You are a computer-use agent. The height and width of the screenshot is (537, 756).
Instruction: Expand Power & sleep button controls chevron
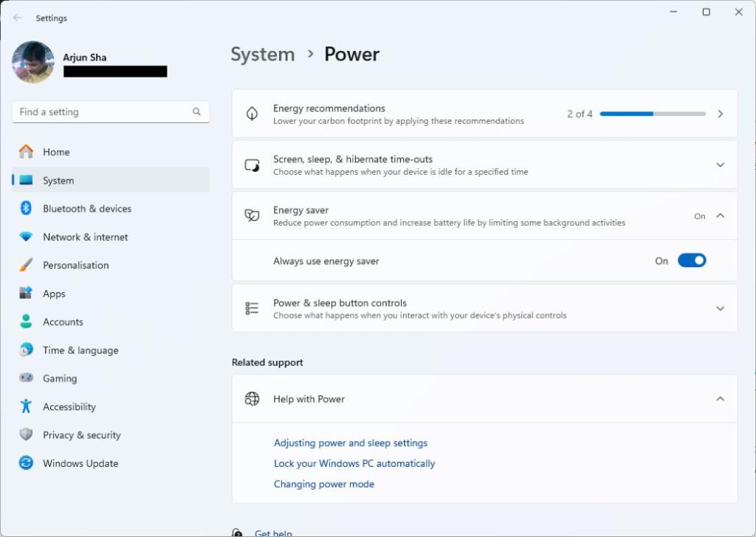pos(721,308)
